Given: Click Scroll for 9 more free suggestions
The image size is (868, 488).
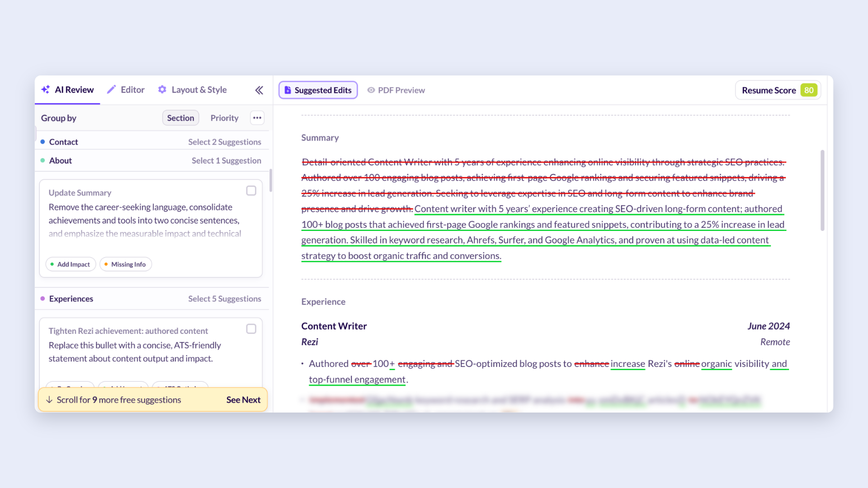Looking at the screenshot, I should (x=119, y=400).
